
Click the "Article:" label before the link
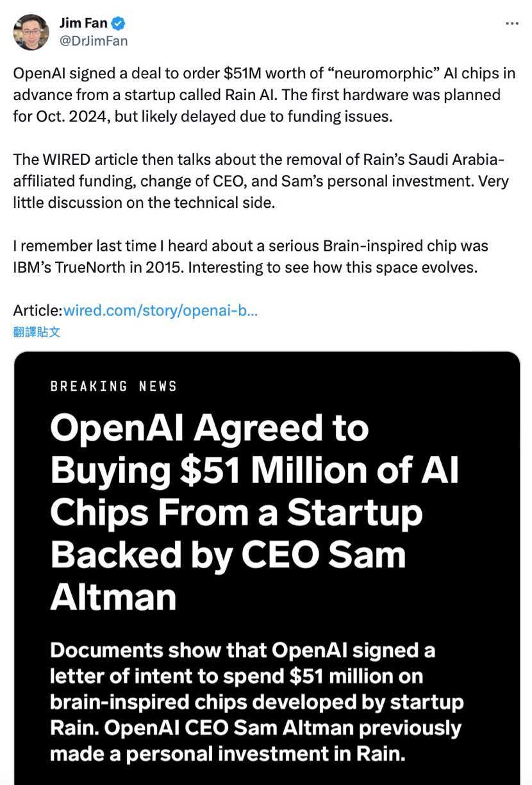[37, 311]
